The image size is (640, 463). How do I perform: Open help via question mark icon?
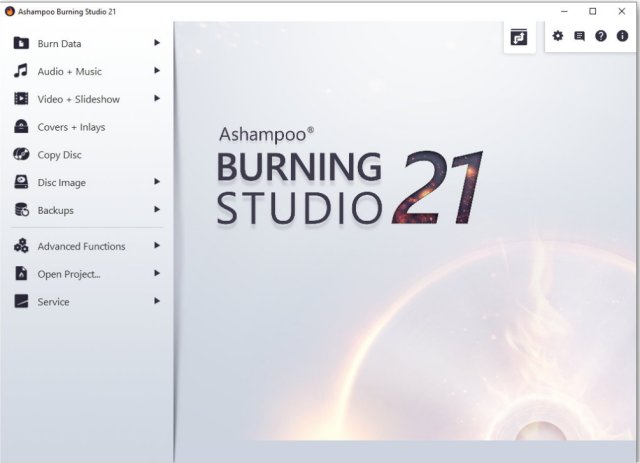tap(601, 36)
